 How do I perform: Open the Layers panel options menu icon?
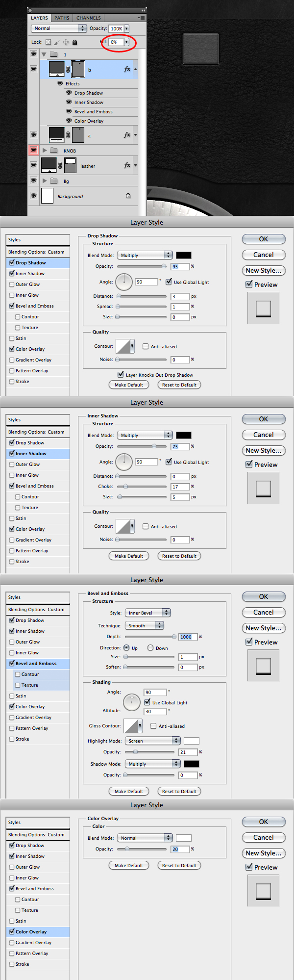coord(141,18)
